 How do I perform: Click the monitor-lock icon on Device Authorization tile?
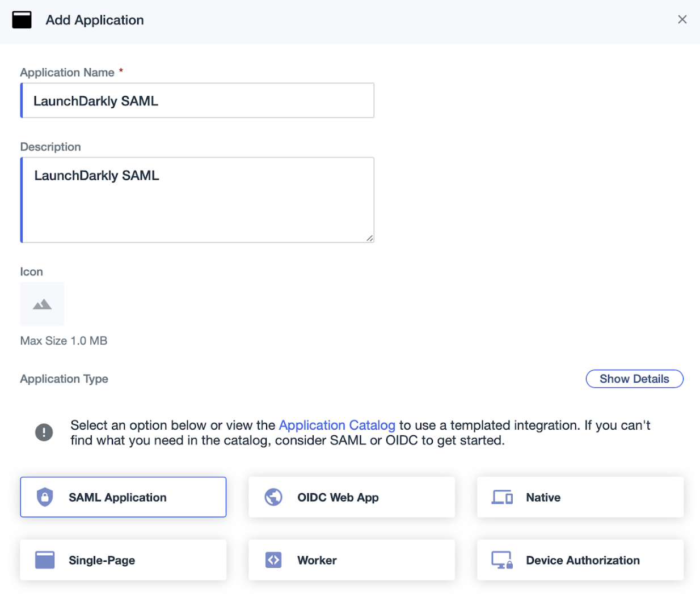pyautogui.click(x=502, y=559)
